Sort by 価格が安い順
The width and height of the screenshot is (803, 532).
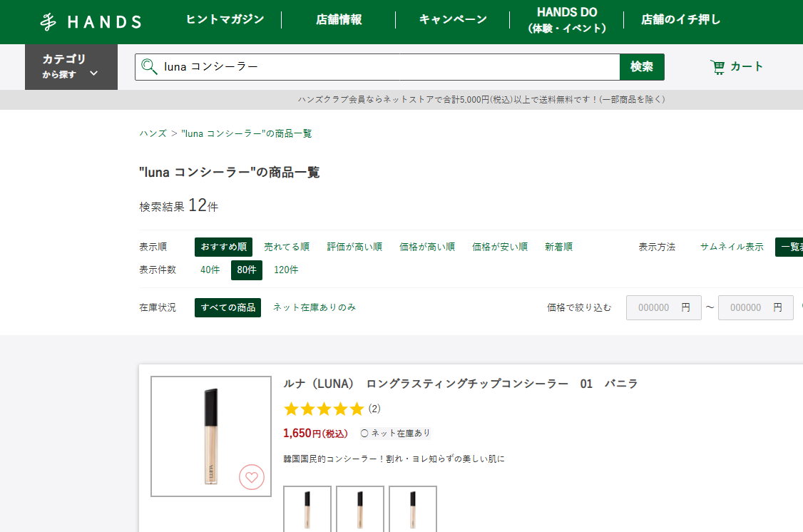click(x=500, y=247)
